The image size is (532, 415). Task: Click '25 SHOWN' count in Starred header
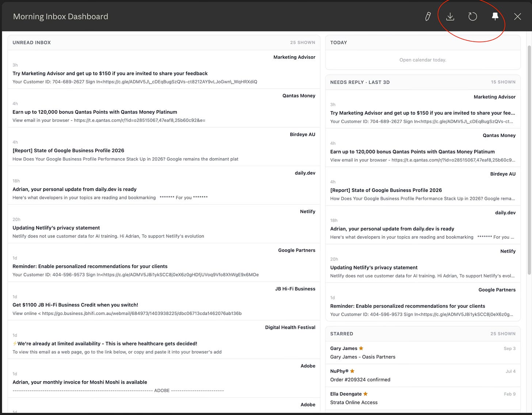503,334
